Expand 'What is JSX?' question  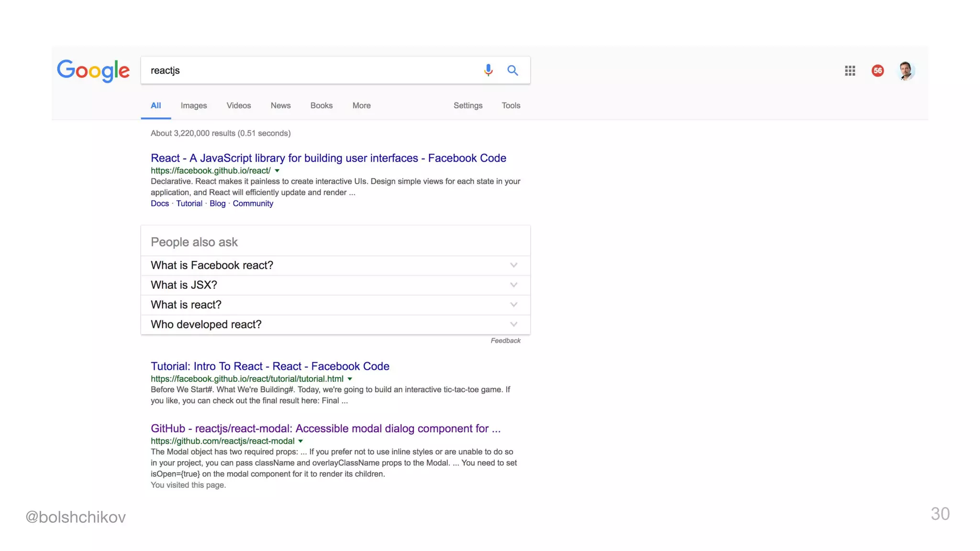(513, 285)
